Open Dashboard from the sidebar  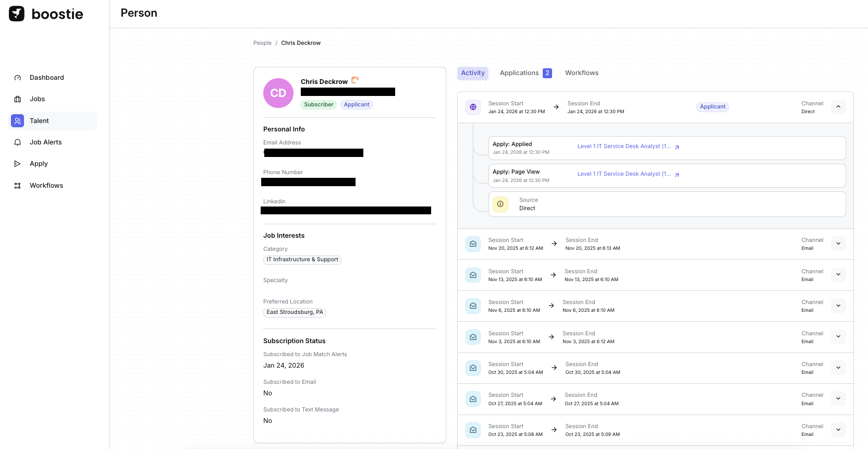(x=46, y=78)
